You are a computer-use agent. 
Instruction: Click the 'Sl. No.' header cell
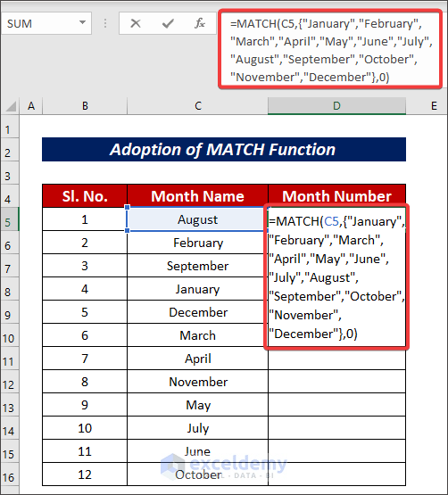(x=85, y=196)
